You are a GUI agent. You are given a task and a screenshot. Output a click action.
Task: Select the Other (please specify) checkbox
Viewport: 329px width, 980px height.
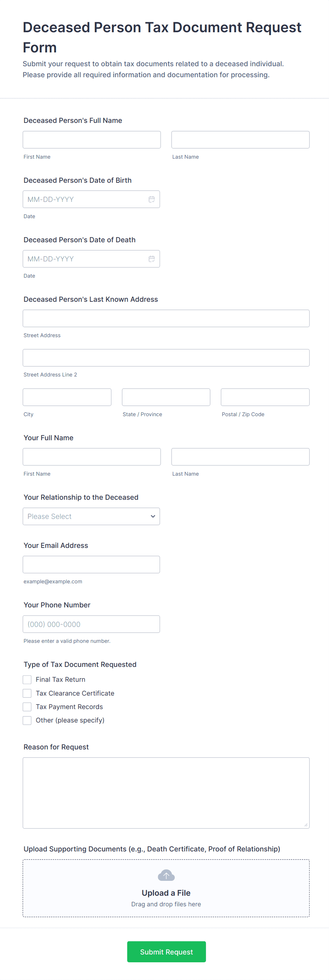(x=27, y=720)
